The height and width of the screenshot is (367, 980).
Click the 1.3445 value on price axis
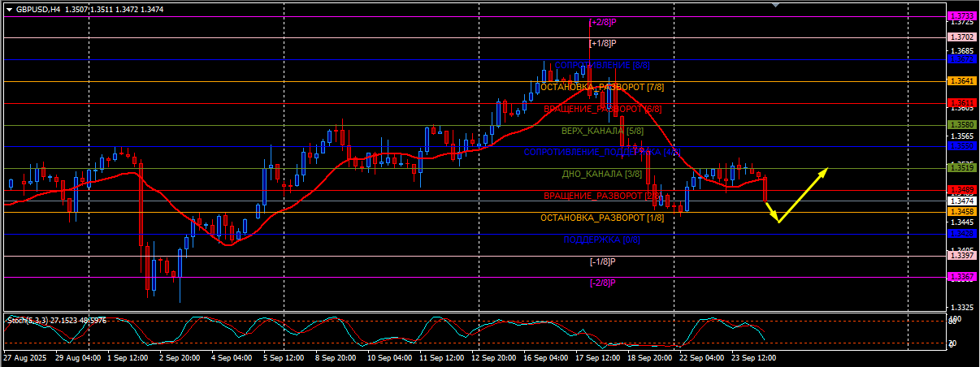tap(962, 222)
